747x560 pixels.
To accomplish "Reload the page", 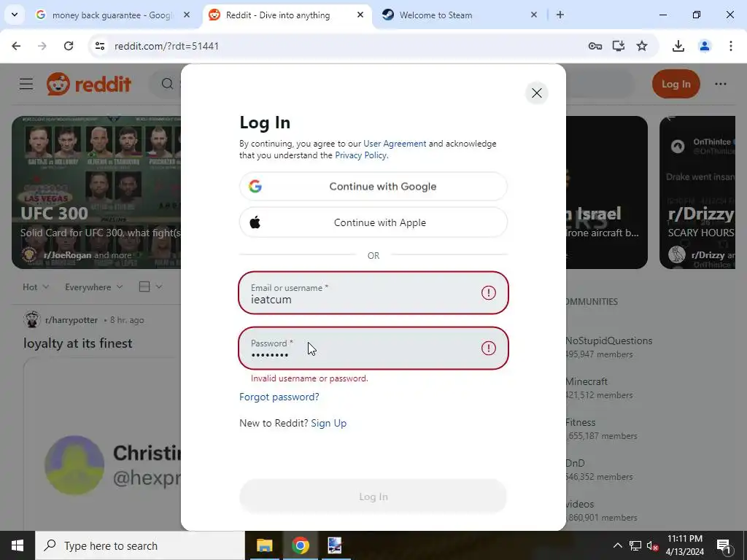I will (68, 46).
